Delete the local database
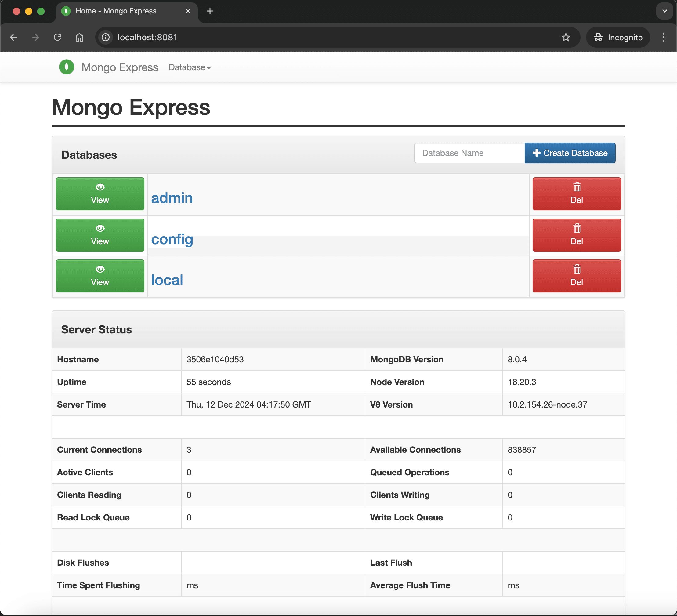 click(577, 276)
